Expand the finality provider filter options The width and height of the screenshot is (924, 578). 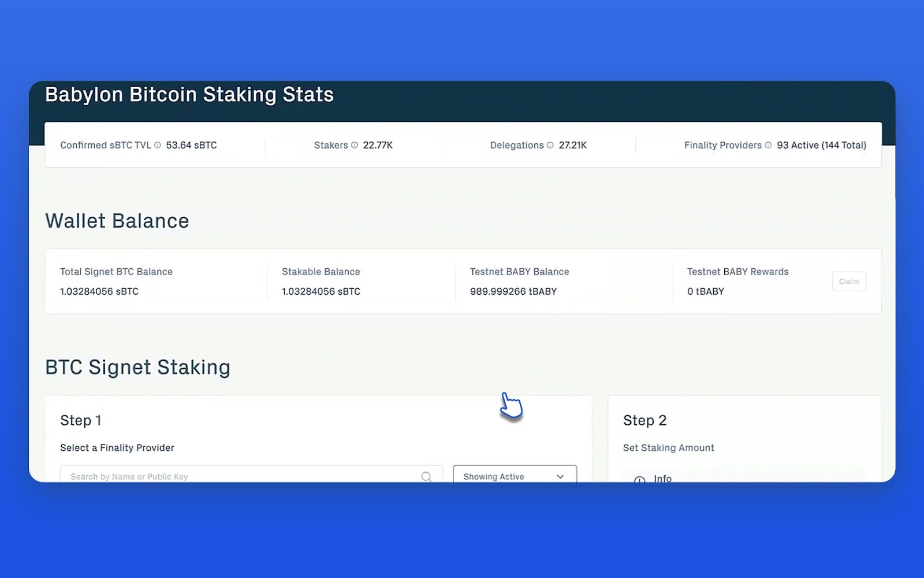pos(513,476)
